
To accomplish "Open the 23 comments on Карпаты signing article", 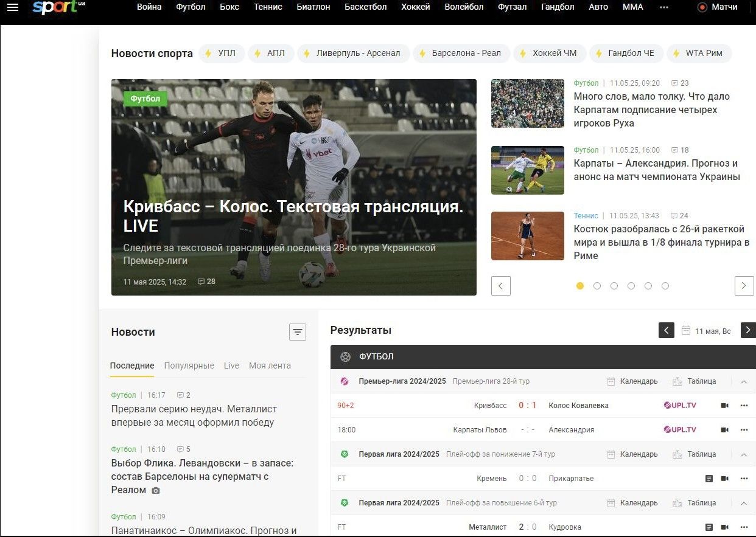I will [x=680, y=83].
